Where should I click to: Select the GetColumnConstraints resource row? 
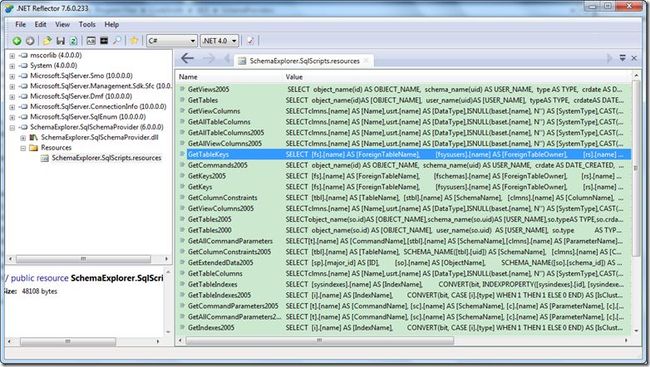pyautogui.click(x=405, y=197)
